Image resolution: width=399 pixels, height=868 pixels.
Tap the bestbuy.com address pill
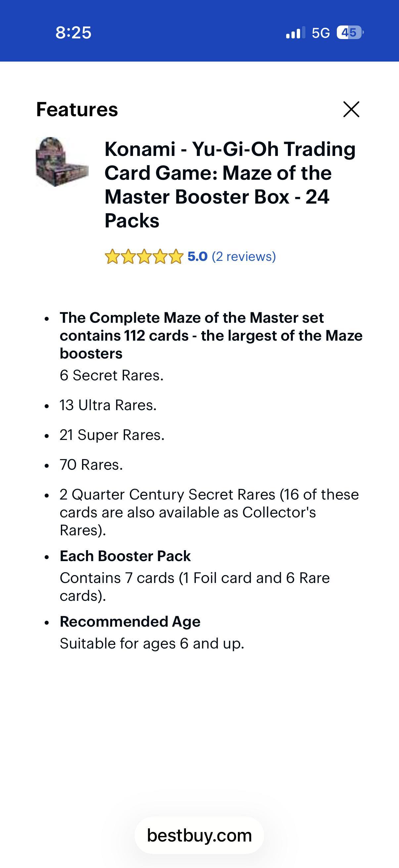(199, 835)
